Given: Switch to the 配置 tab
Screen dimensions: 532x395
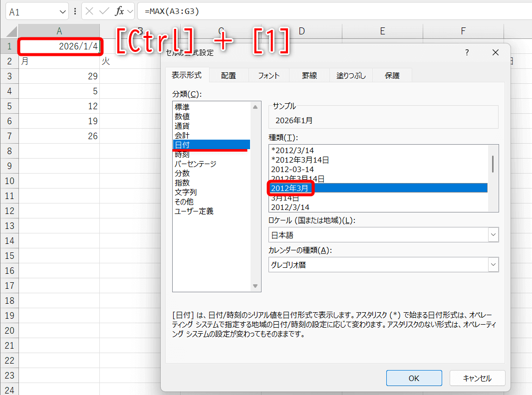Looking at the screenshot, I should point(229,75).
